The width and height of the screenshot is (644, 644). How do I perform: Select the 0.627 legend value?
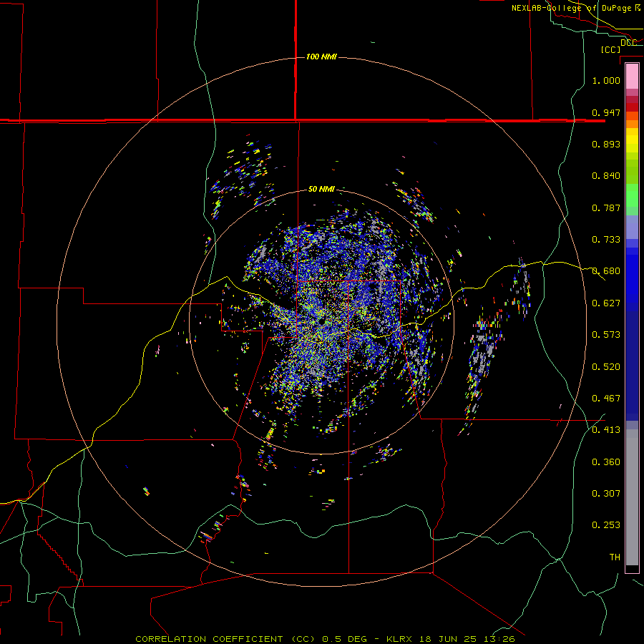(606, 303)
